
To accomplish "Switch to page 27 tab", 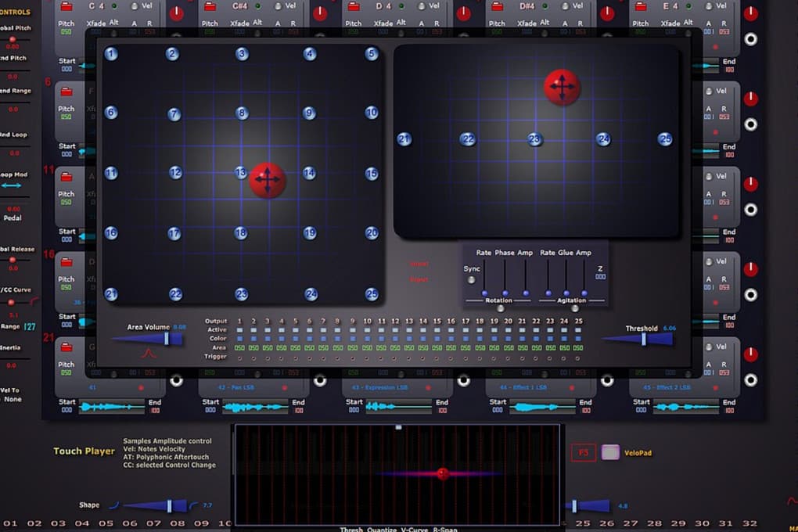I will point(631,523).
